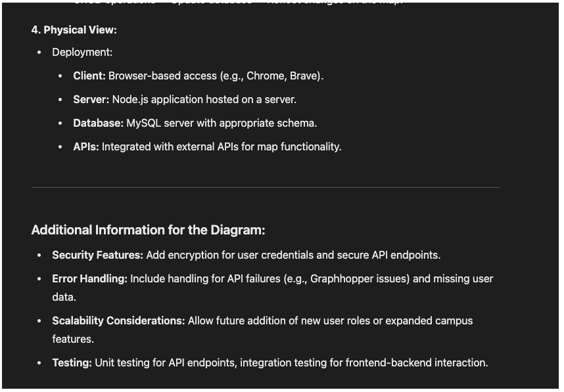Click the bold "Database:" label
This screenshot has width=564, height=392.
point(99,123)
